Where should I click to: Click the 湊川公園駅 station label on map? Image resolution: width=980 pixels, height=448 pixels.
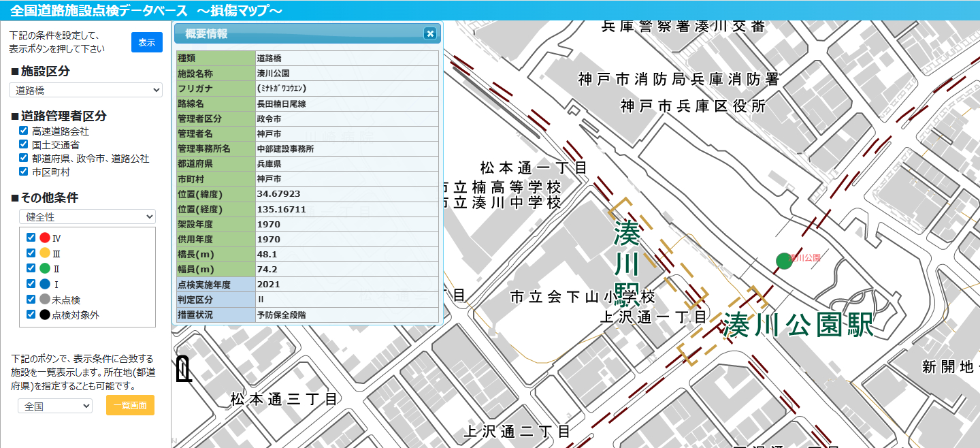[x=798, y=325]
